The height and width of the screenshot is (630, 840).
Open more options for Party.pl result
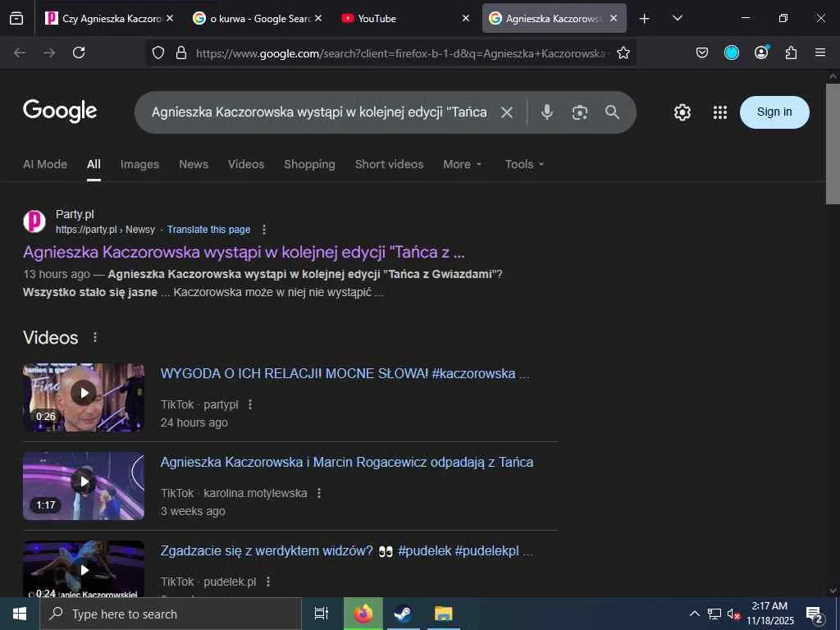pyautogui.click(x=264, y=230)
